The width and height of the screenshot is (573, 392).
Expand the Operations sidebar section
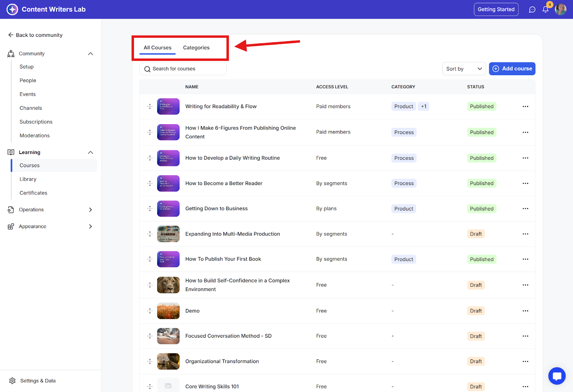(90, 210)
